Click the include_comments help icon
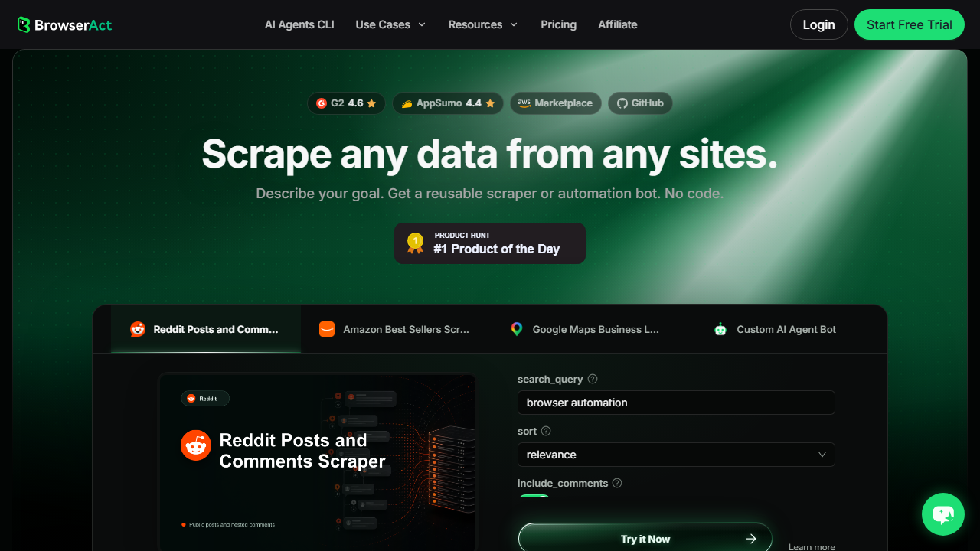980x551 pixels. (x=617, y=483)
